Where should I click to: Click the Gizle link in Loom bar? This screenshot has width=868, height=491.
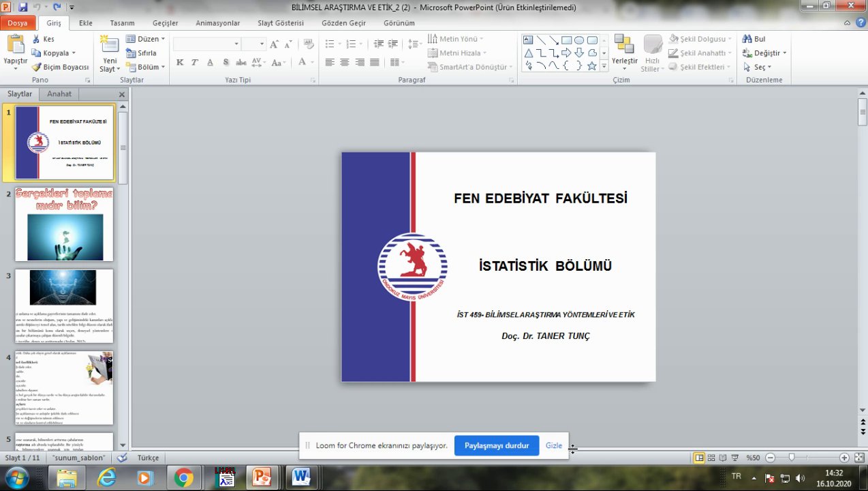(x=554, y=445)
